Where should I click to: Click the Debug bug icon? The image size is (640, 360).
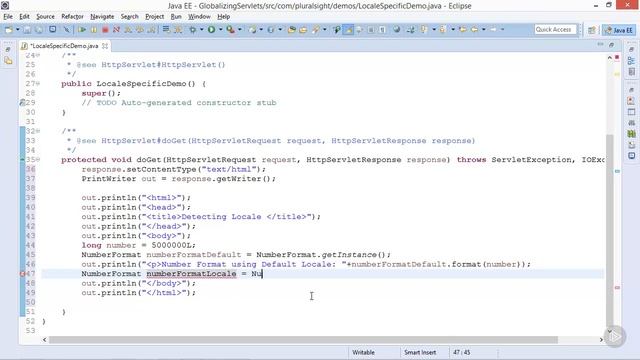point(192,29)
